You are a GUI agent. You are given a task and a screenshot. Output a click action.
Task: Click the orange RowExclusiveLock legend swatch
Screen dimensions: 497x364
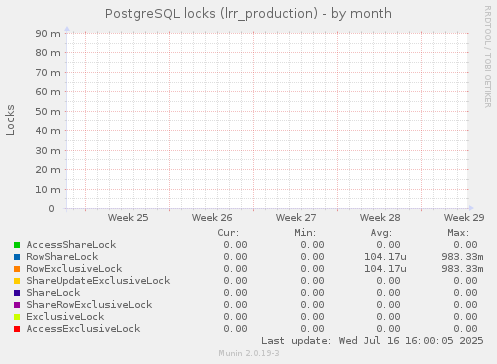17,269
